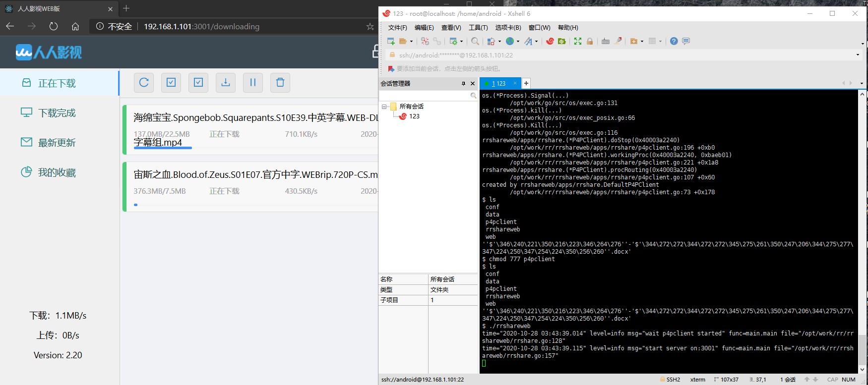
Task: Open 我的收藏 in sidebar
Action: [57, 172]
